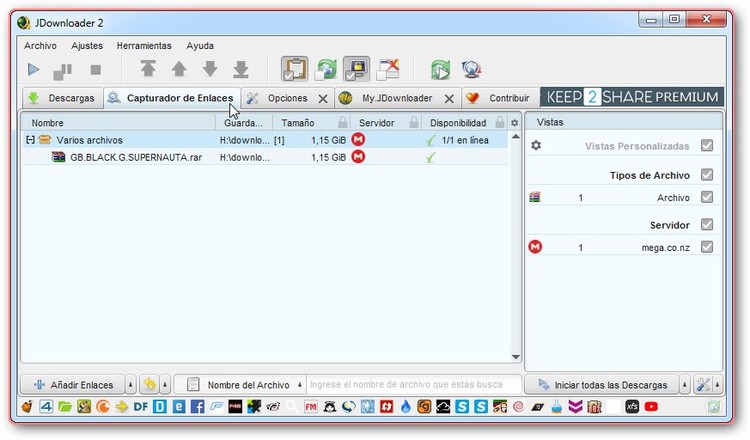Click the reconnect now icon
Image resolution: width=750 pixels, height=440 pixels.
click(x=440, y=70)
